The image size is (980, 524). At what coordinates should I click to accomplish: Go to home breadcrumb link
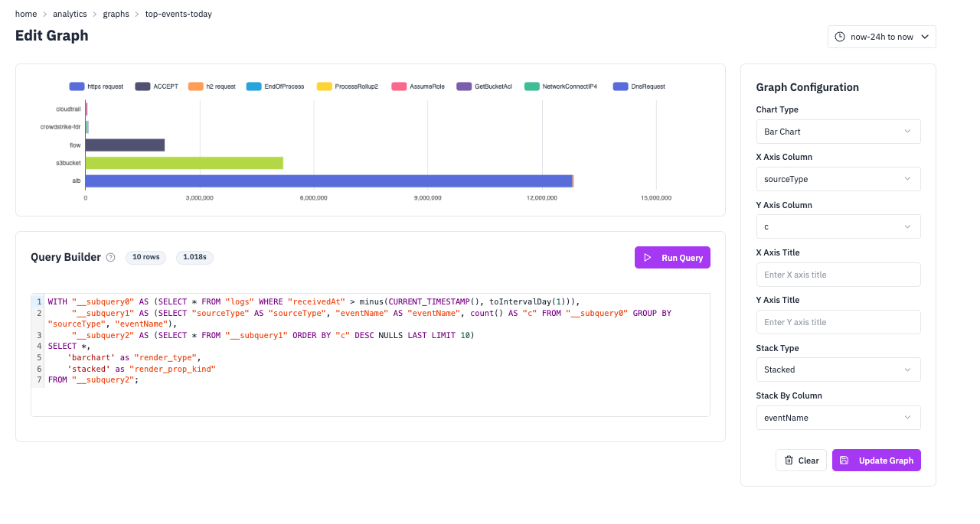(x=26, y=14)
